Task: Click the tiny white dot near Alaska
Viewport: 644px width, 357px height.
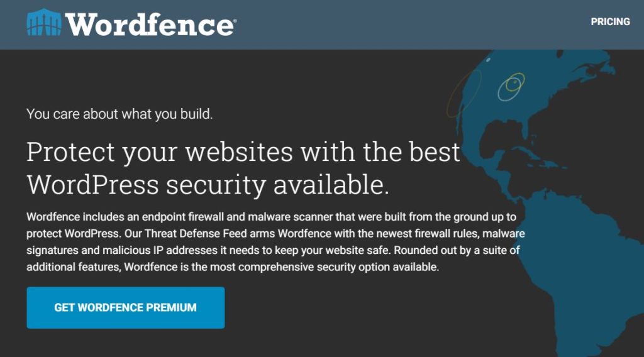Action: pos(488,60)
